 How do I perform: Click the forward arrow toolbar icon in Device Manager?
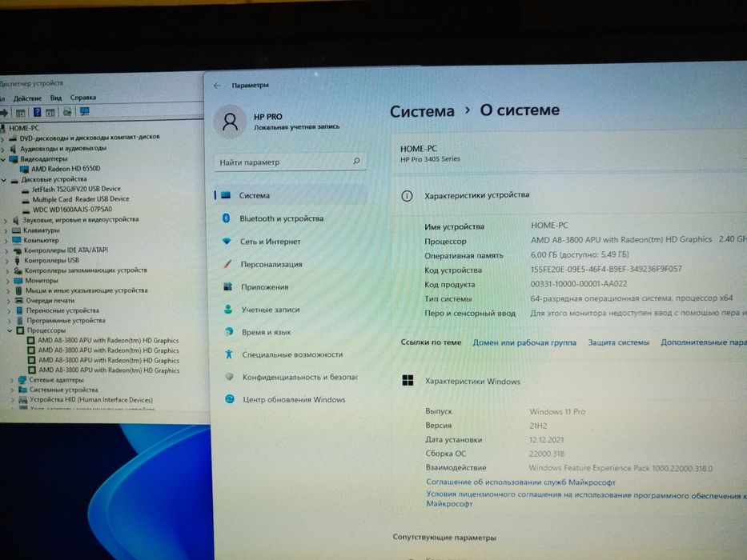coord(4,113)
